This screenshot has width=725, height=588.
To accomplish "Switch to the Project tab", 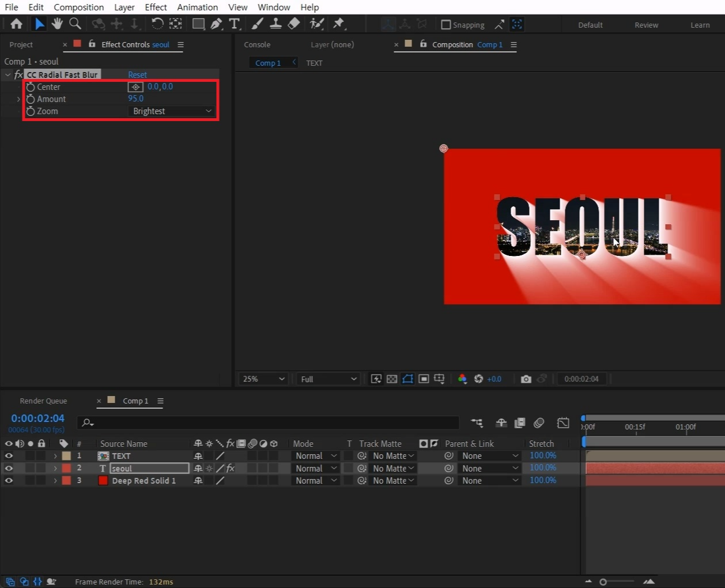I will coord(21,44).
